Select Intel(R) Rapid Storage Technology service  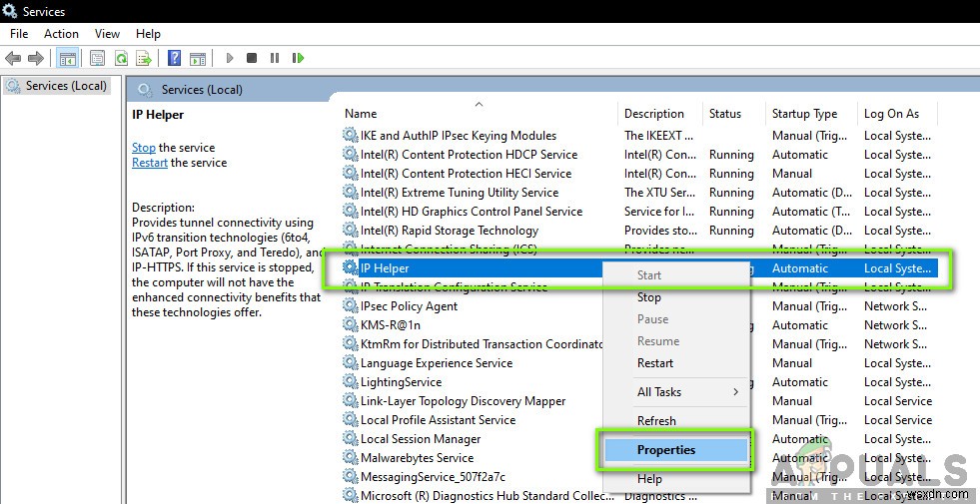(x=449, y=230)
